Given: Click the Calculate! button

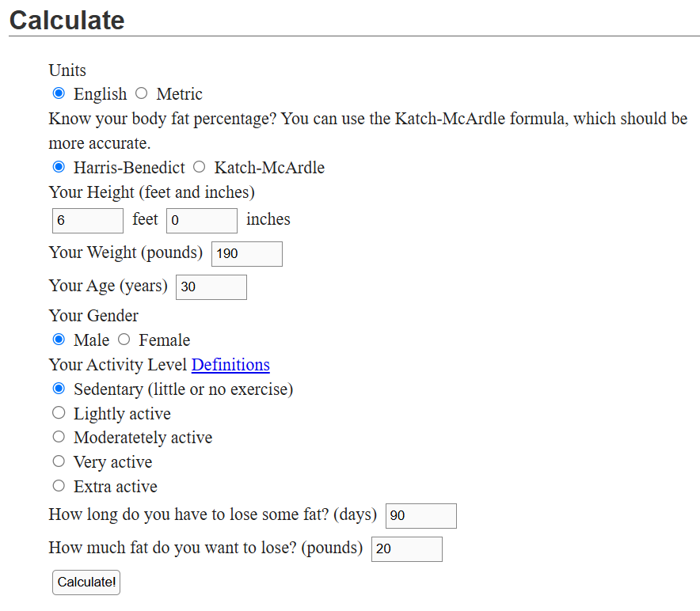Looking at the screenshot, I should [86, 583].
